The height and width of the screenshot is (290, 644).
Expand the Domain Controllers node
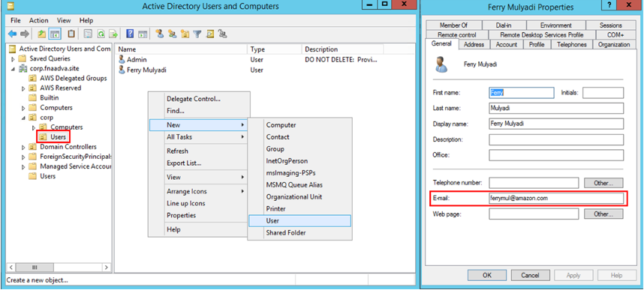pyautogui.click(x=23, y=147)
